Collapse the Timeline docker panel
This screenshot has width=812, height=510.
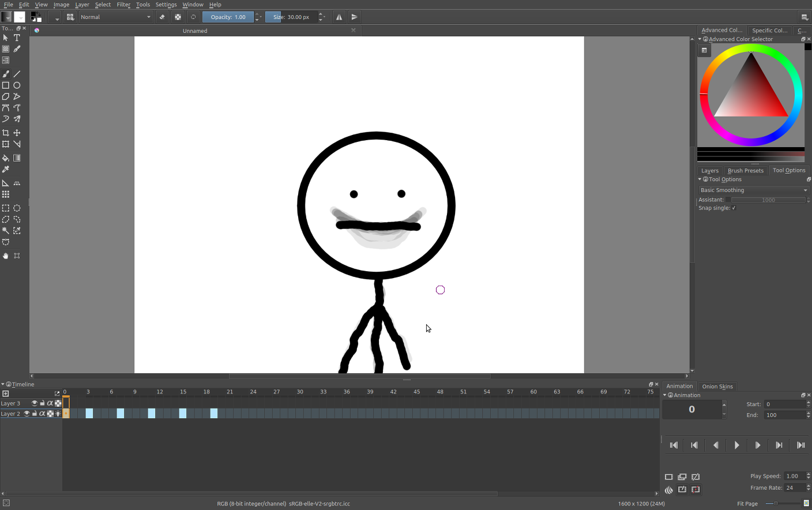click(3, 384)
